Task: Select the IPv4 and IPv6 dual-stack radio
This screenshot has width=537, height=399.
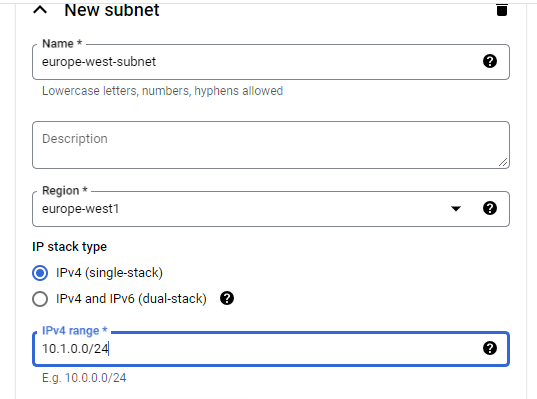Action: pos(40,299)
